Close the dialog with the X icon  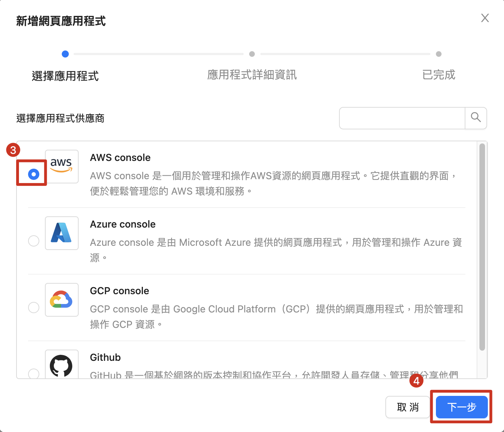(x=485, y=18)
